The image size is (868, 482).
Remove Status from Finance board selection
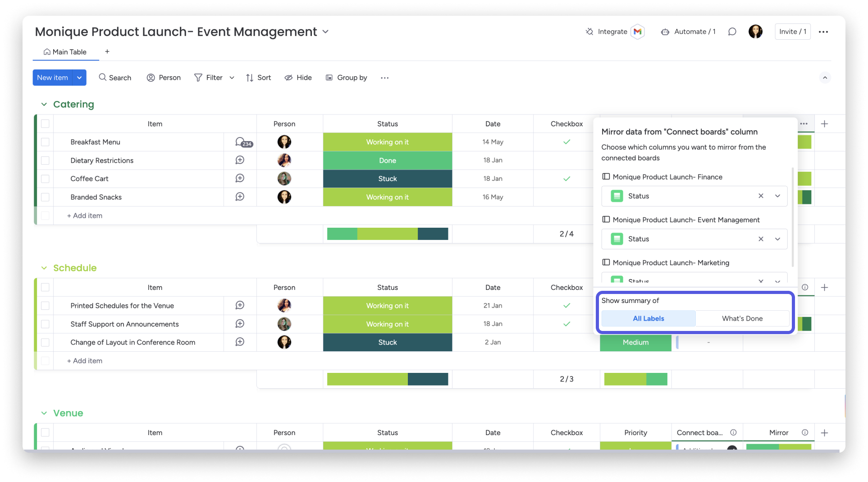pyautogui.click(x=761, y=196)
